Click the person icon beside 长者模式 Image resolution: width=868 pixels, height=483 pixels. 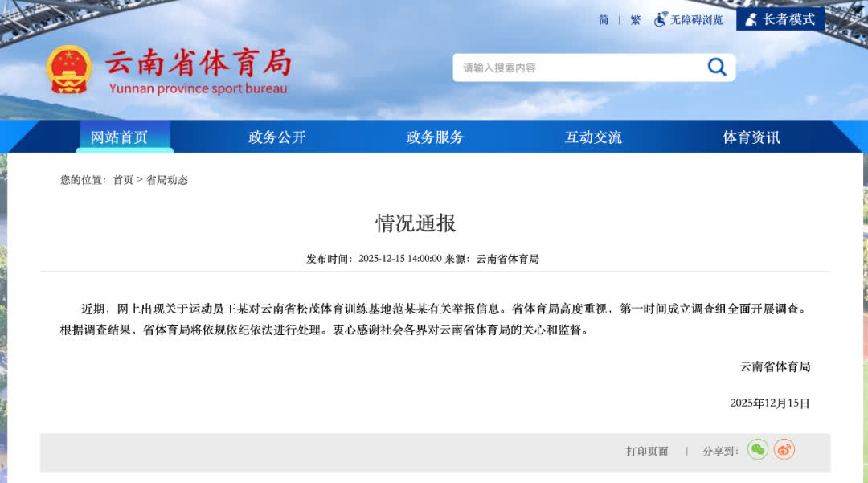(x=751, y=19)
